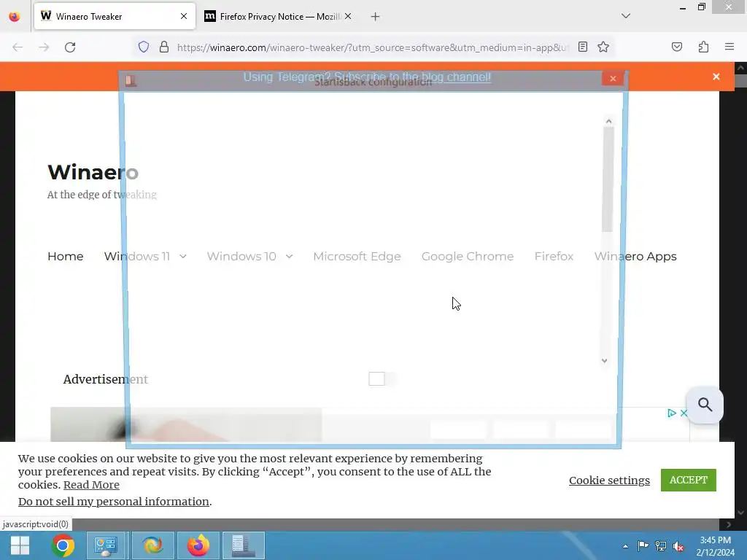Open the extensions puzzle icon

(x=704, y=47)
